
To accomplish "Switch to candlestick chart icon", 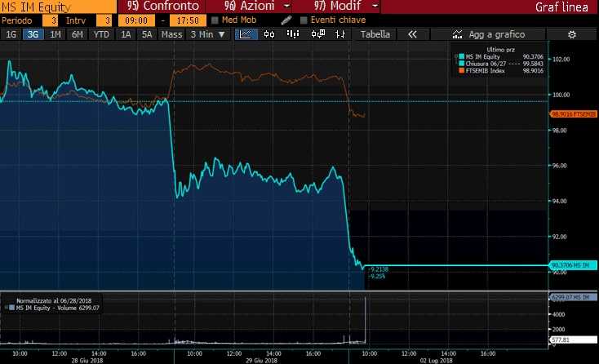I will coord(269,34).
